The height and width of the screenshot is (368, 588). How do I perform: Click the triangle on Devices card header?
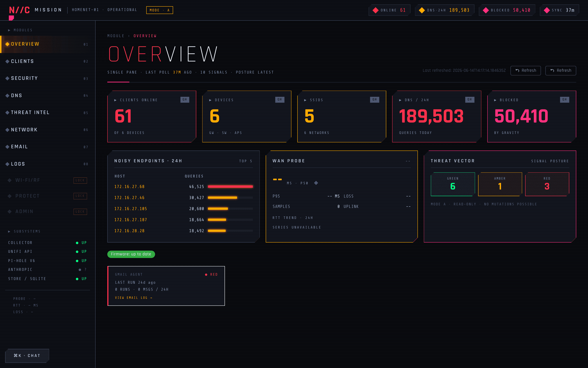210,100
